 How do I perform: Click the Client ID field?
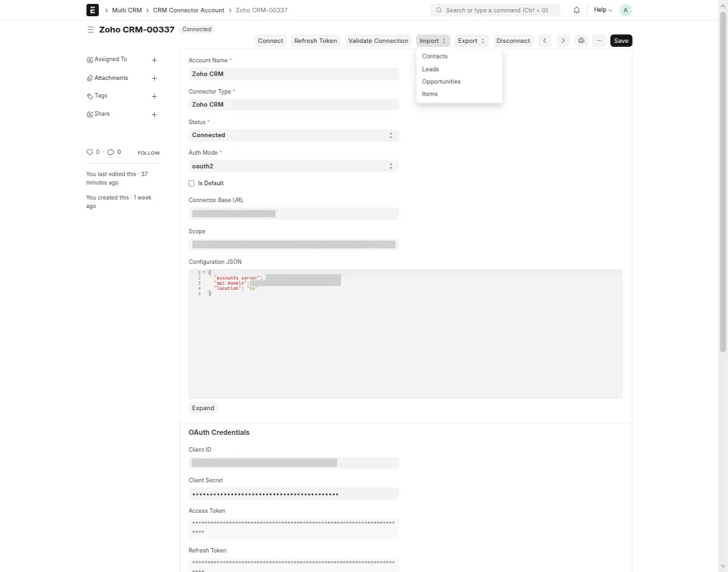293,462
